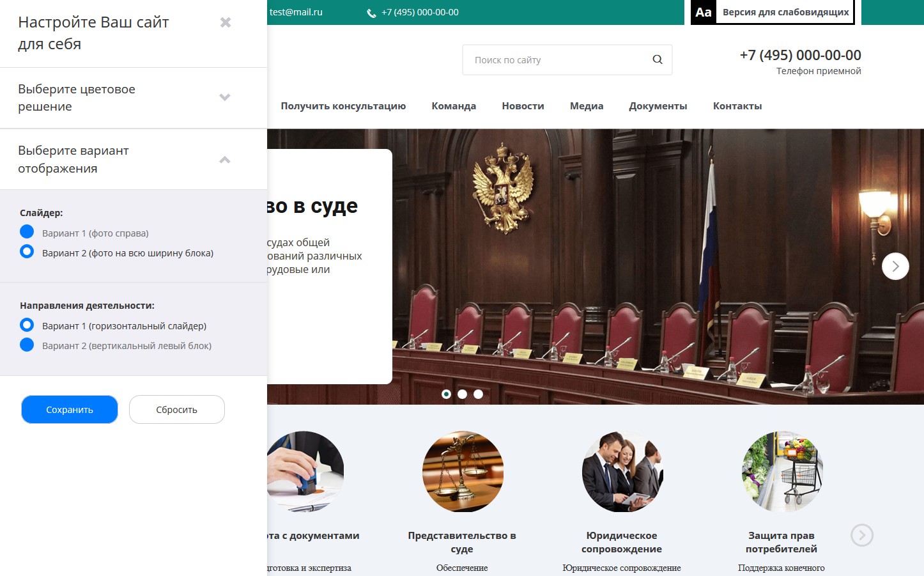Expand the Выберите цветовое решение section
Screen dimensions: 924x576
point(224,97)
